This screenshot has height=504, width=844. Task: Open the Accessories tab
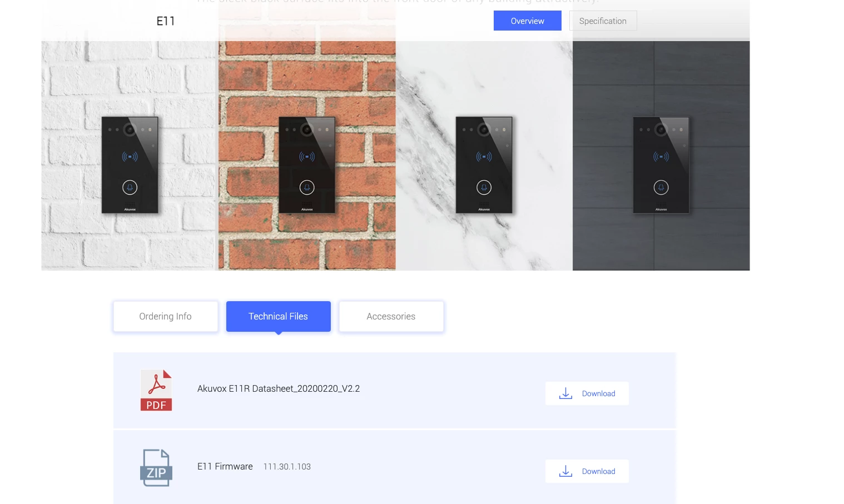[x=391, y=316]
